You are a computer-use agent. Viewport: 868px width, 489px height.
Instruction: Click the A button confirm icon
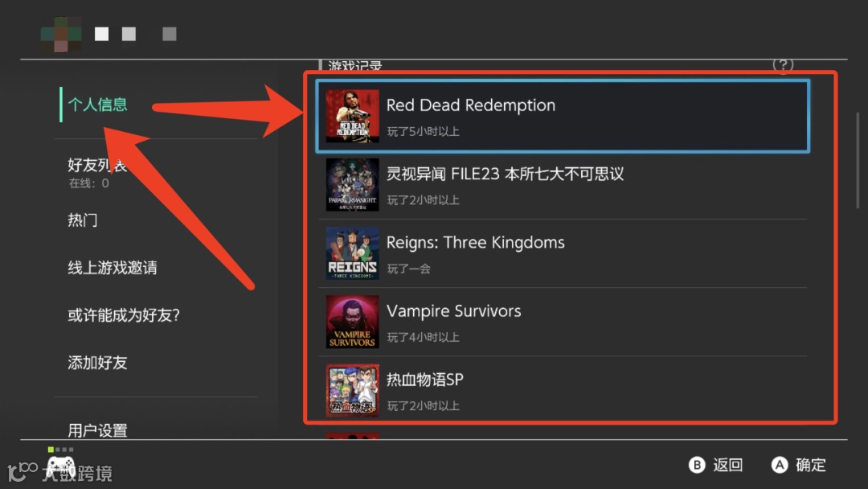pyautogui.click(x=780, y=465)
